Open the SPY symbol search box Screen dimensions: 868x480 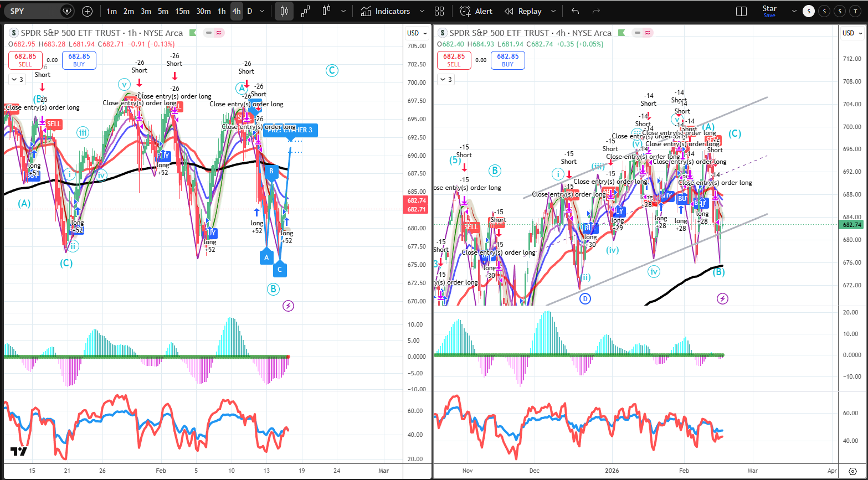tap(39, 11)
